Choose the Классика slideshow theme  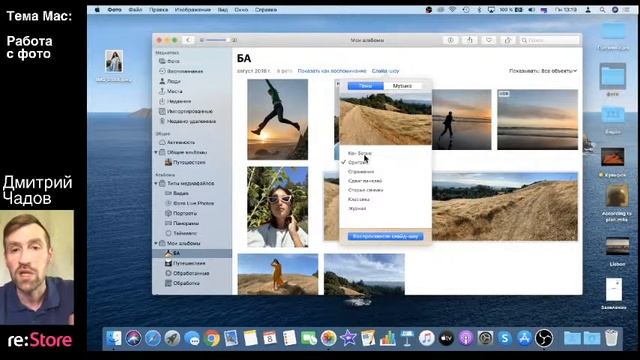[x=359, y=199]
